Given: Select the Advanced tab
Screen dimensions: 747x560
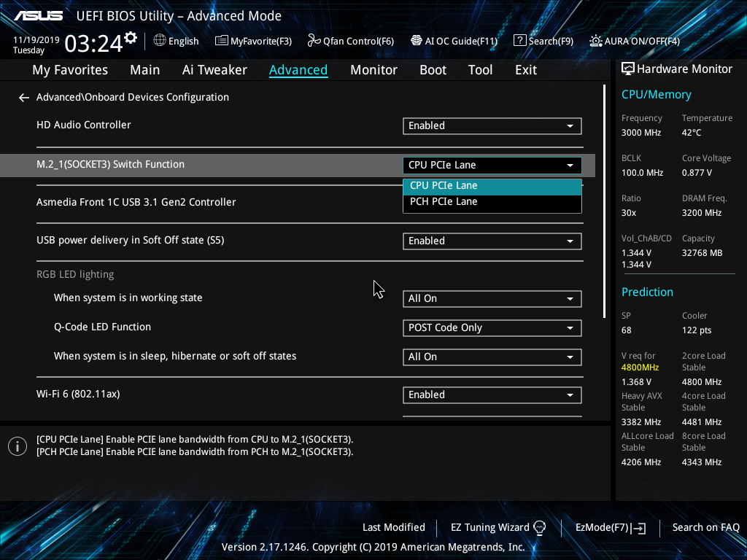Looking at the screenshot, I should (298, 70).
